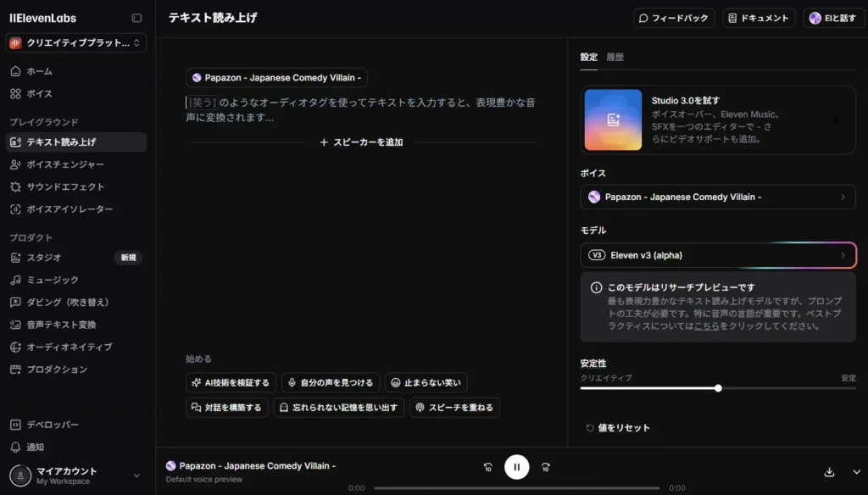Collapse the player bar with the chevron
This screenshot has height=495, width=868.
[x=855, y=472]
